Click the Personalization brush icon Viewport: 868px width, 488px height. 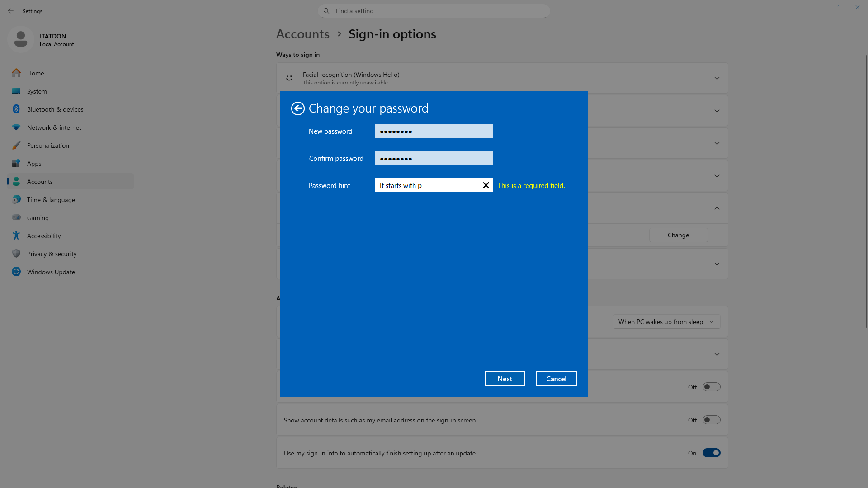16,145
